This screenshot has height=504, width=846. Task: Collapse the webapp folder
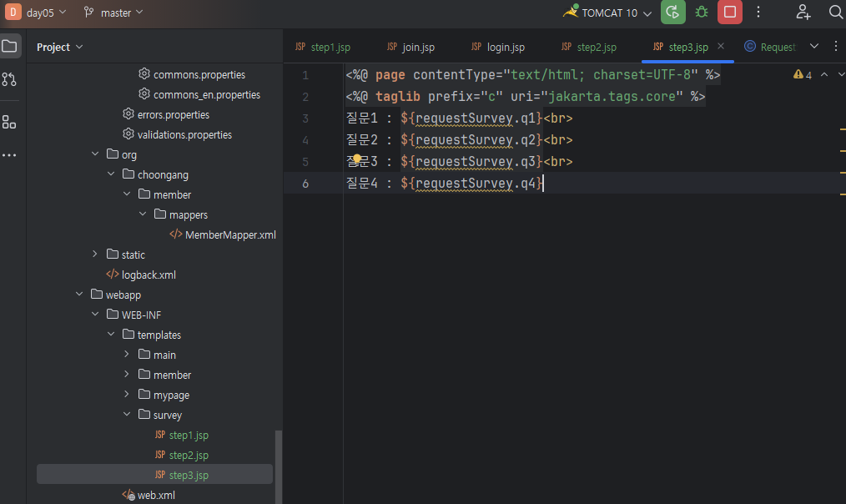(x=79, y=294)
